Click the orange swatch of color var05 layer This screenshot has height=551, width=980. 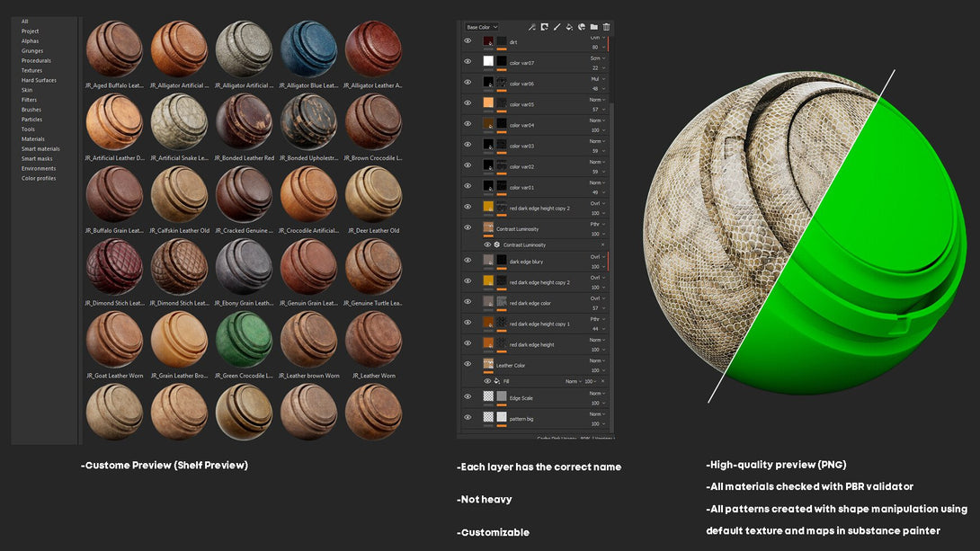click(x=488, y=102)
